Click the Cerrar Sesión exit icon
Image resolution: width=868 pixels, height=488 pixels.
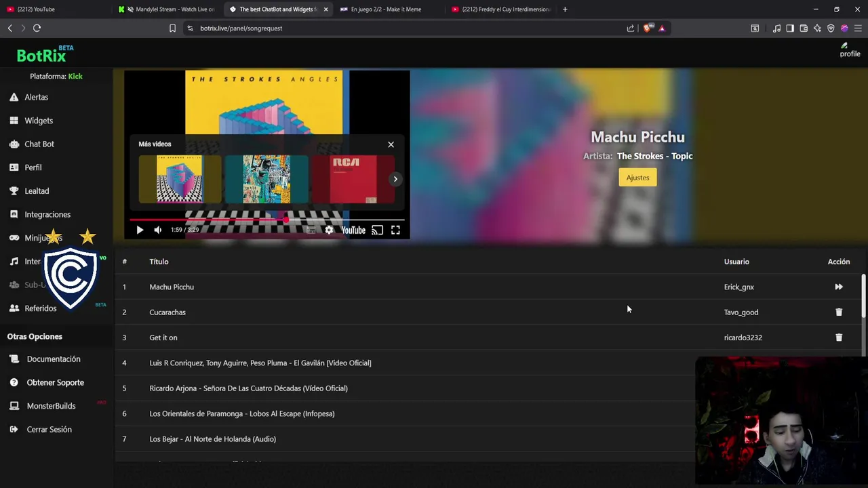click(14, 430)
